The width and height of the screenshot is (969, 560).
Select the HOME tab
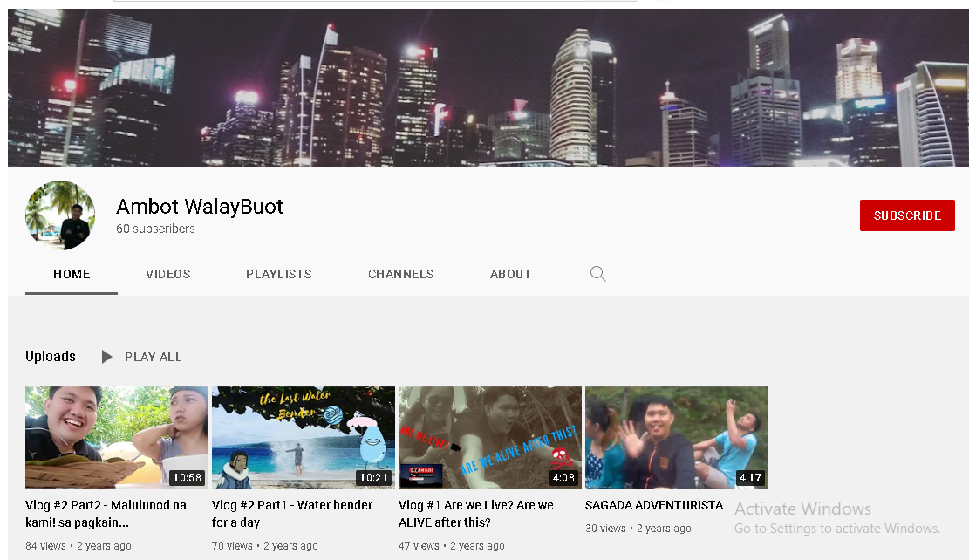72,274
